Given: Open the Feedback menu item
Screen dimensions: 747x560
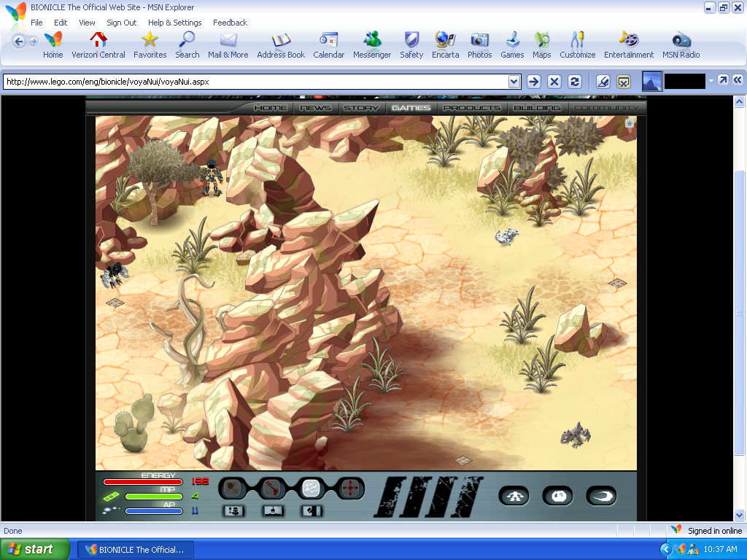Looking at the screenshot, I should point(230,23).
